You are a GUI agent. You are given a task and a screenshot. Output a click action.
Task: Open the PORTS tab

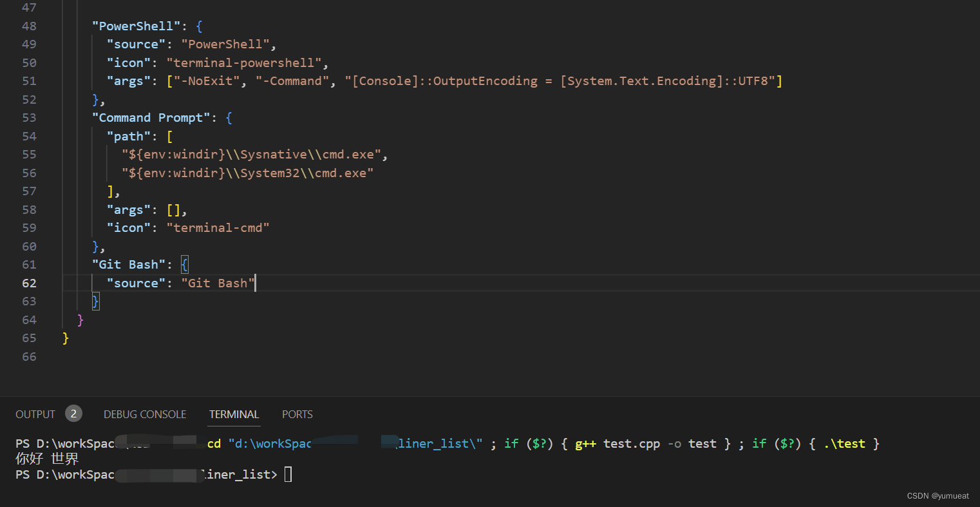[x=297, y=414]
